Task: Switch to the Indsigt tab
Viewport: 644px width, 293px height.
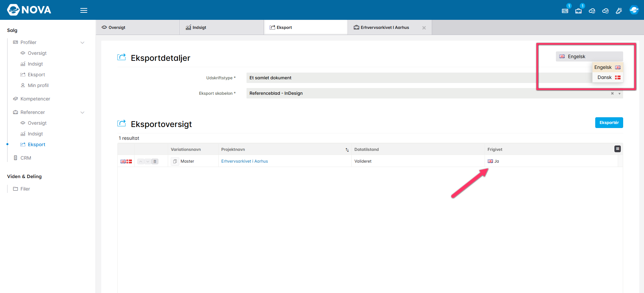Action: (222, 28)
